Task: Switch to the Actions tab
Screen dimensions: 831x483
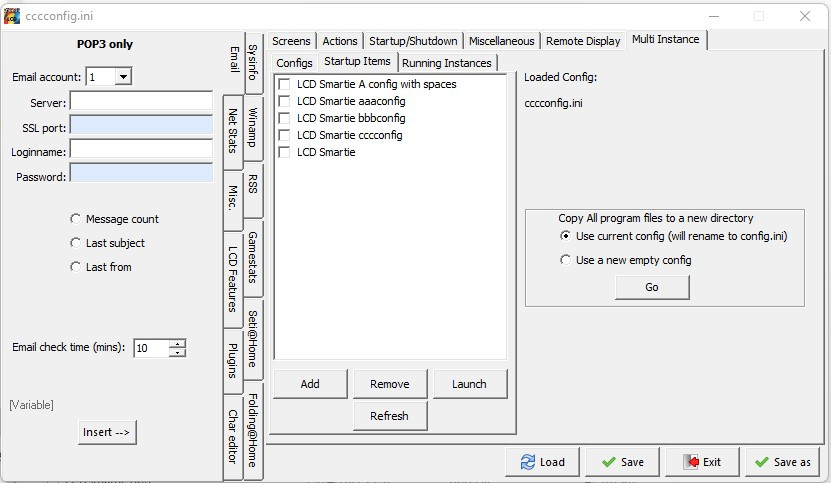Action: coord(340,41)
